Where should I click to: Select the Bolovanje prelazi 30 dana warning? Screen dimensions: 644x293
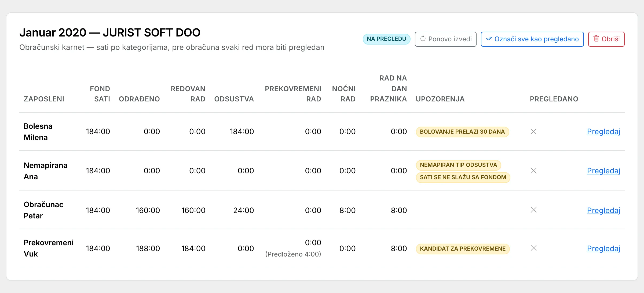(x=462, y=132)
